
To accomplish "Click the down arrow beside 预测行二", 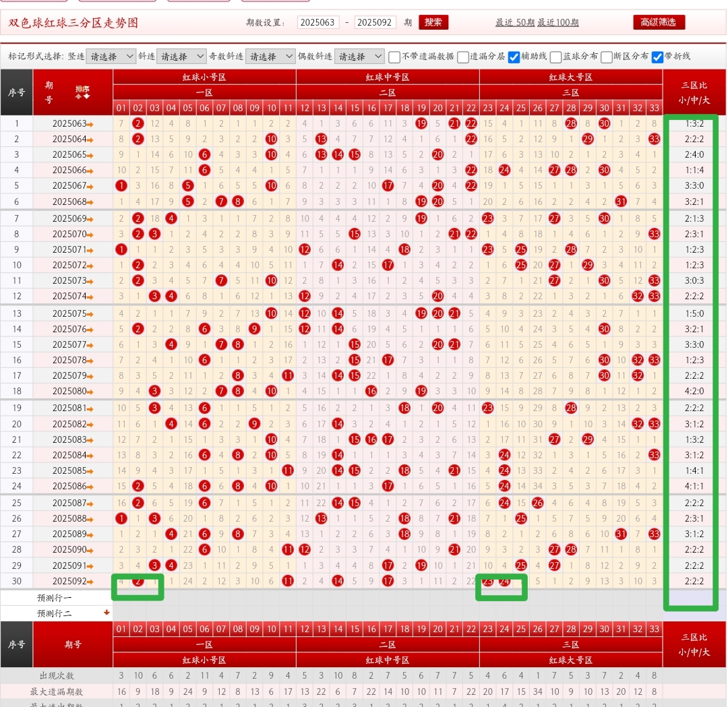I will (x=106, y=613).
